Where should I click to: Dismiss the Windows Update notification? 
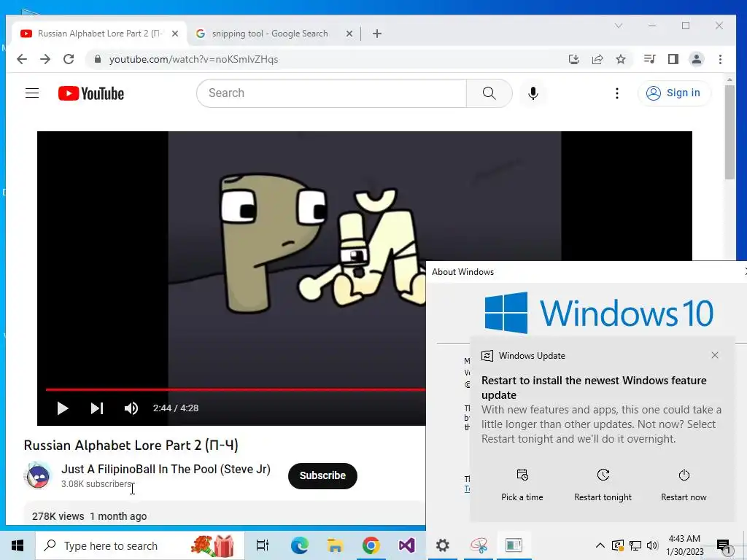pos(715,355)
